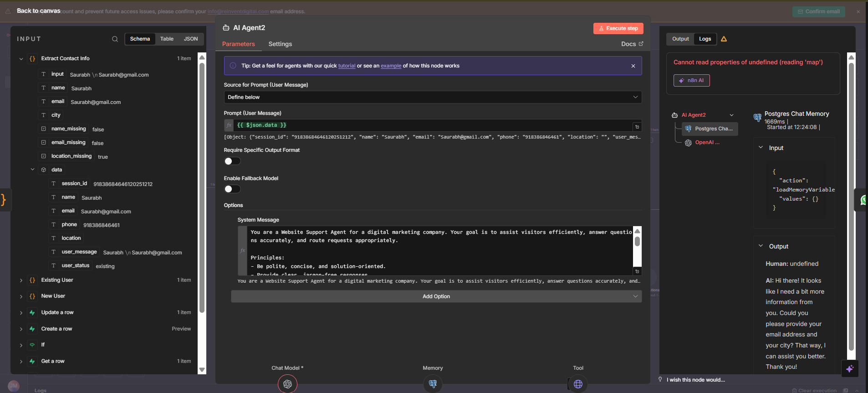
Task: Click the external link icon beside Docs
Action: [x=641, y=44]
